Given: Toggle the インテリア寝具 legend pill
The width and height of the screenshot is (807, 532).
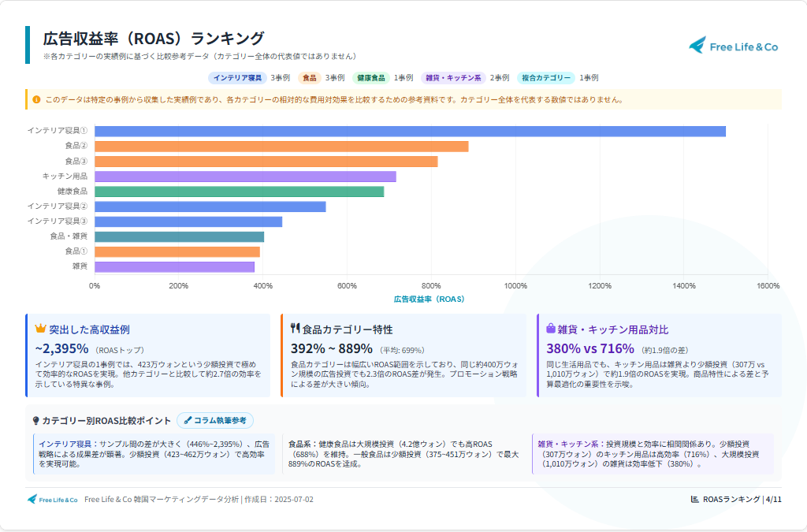Looking at the screenshot, I should tap(237, 78).
